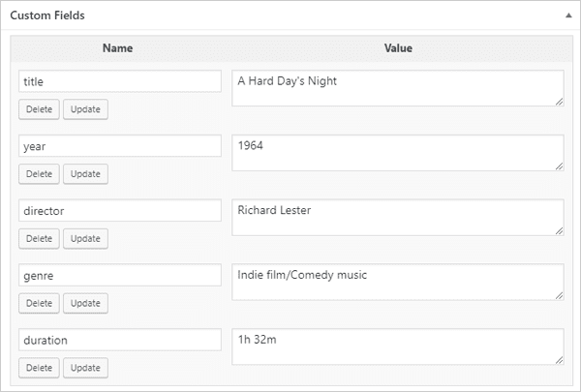581x392 pixels.
Task: Edit the 'Richard Lester' value box
Action: coord(397,217)
